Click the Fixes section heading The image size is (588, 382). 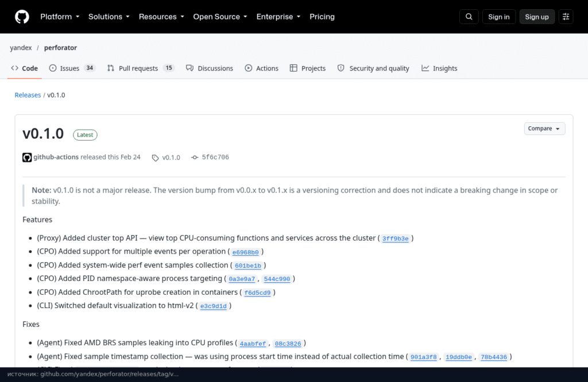pyautogui.click(x=31, y=324)
